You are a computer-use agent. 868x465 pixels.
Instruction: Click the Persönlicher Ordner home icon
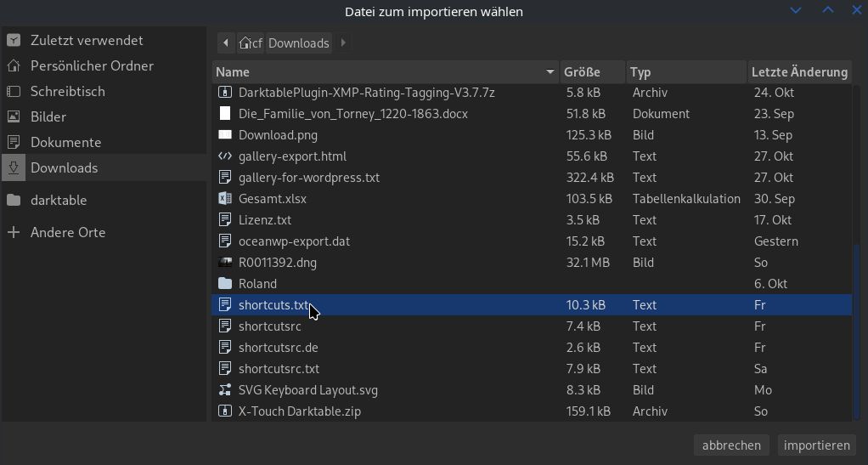coord(14,65)
